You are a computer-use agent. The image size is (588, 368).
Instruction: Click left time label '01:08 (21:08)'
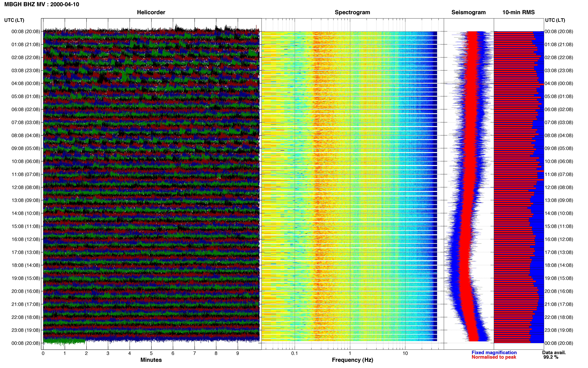26,45
